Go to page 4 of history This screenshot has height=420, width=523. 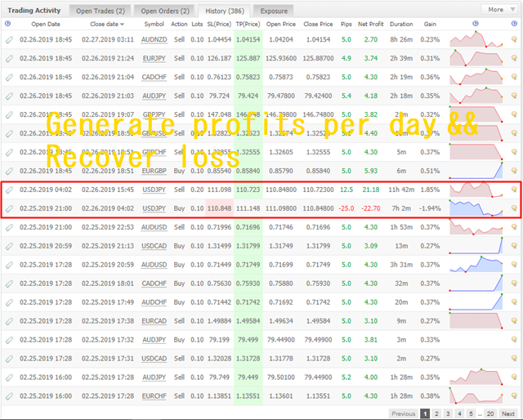tap(459, 413)
